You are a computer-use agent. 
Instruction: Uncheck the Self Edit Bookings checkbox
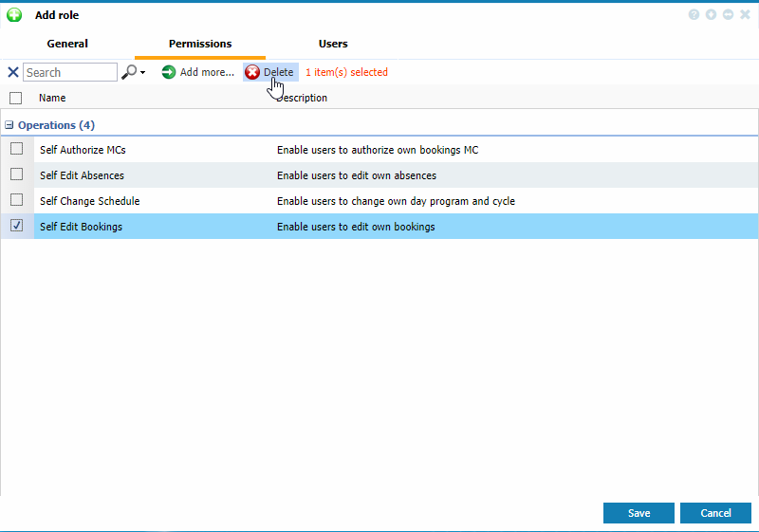tap(17, 226)
